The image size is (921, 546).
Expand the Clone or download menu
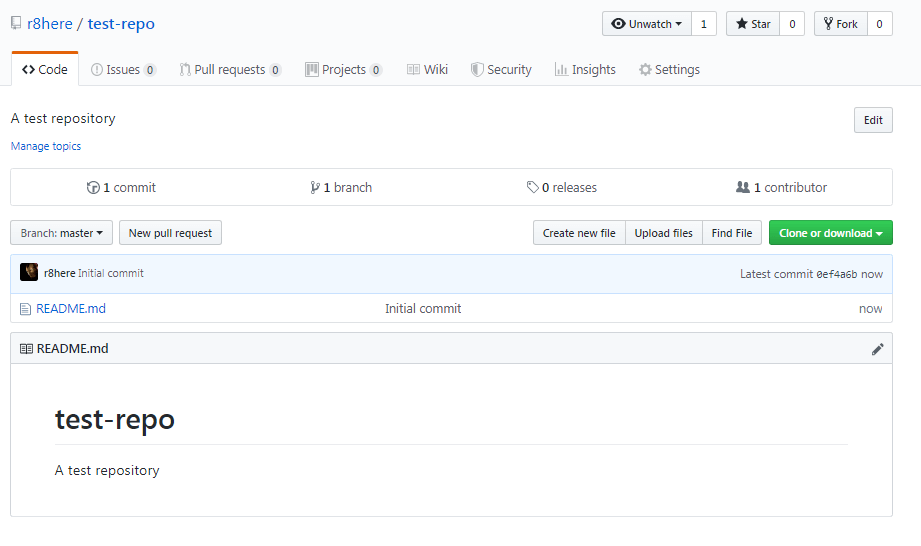click(831, 233)
